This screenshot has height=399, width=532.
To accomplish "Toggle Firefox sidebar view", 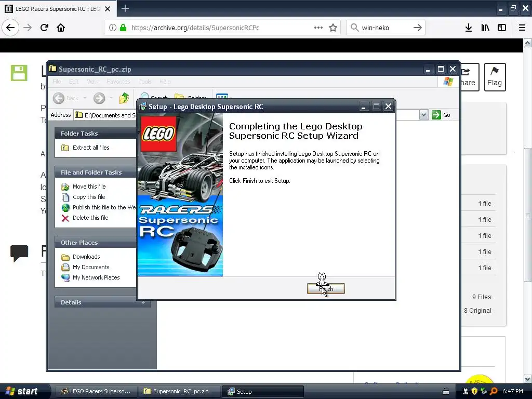I will (x=502, y=28).
